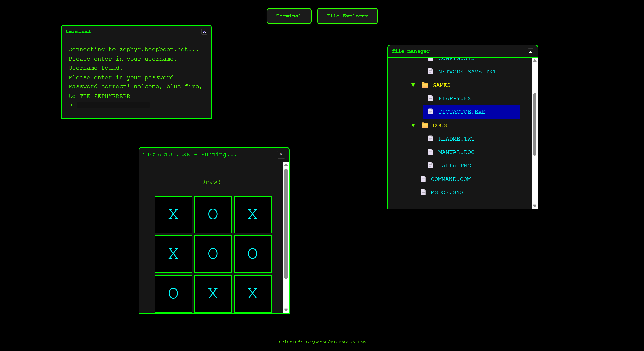
Task: Click the NETWORK_SAVE.TXT file icon
Action: pyautogui.click(x=431, y=71)
